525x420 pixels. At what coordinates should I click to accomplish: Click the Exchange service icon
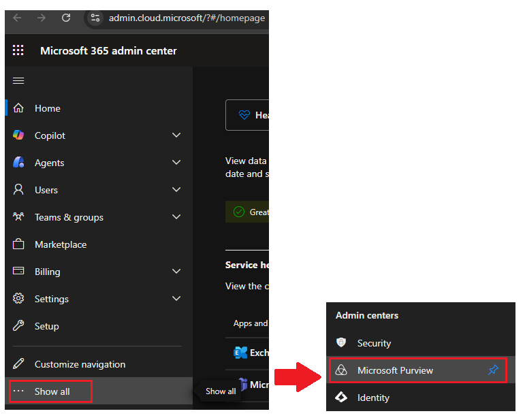tap(240, 353)
